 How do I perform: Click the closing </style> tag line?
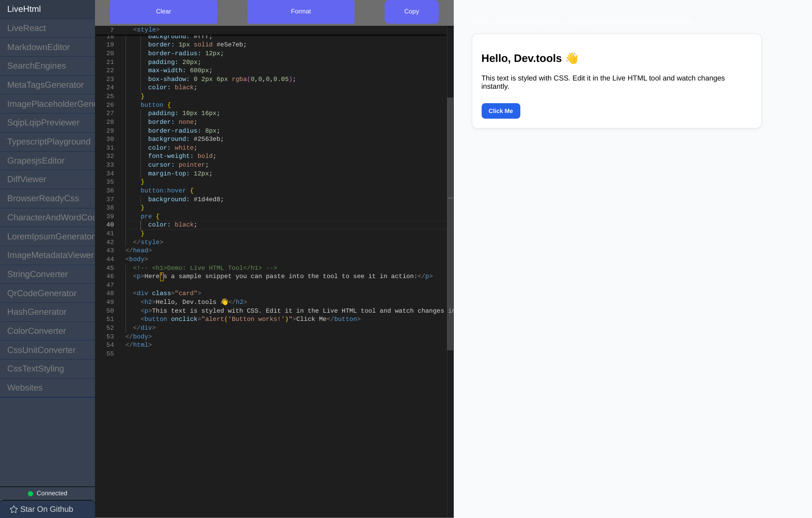(x=148, y=242)
